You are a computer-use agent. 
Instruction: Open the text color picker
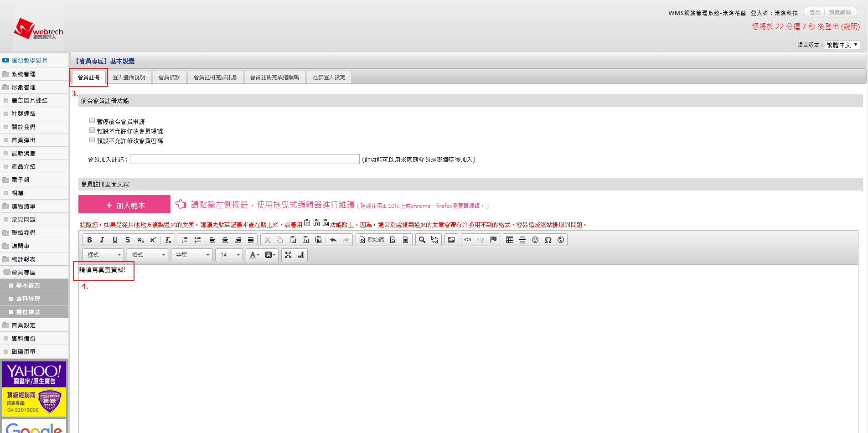[x=254, y=255]
